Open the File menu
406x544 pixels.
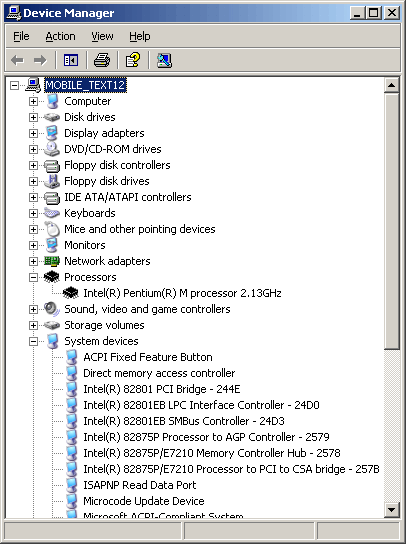pyautogui.click(x=21, y=36)
